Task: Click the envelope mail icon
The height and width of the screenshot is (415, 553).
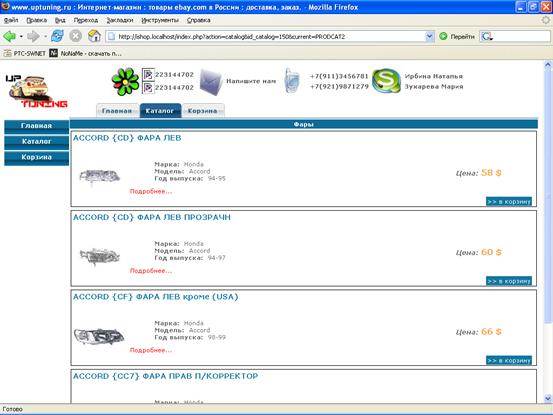Action: click(x=211, y=82)
